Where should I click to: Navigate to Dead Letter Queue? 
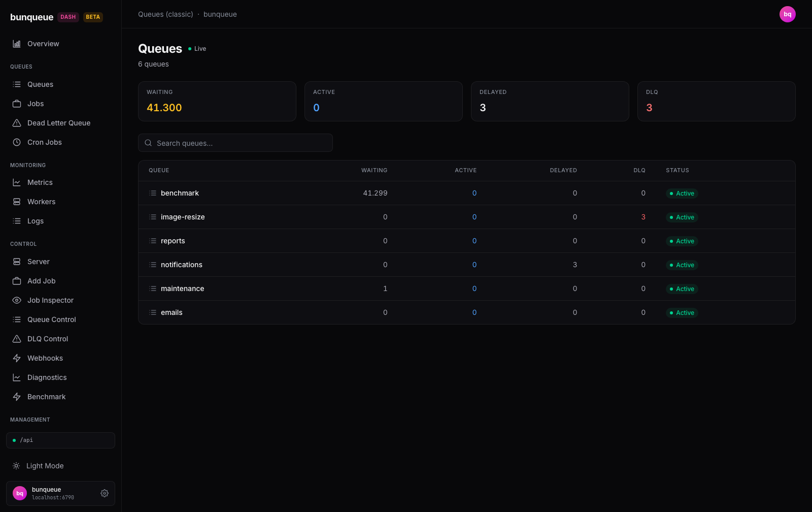[60, 123]
